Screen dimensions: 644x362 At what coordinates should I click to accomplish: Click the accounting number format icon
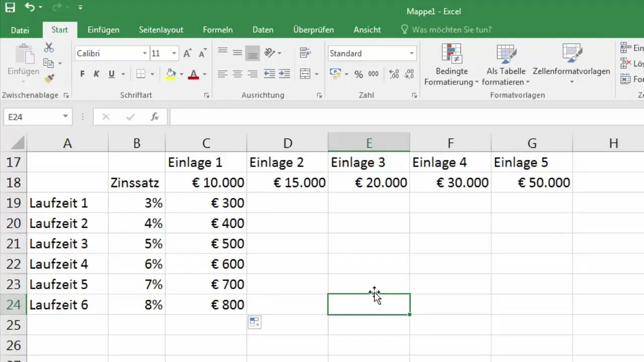click(336, 74)
